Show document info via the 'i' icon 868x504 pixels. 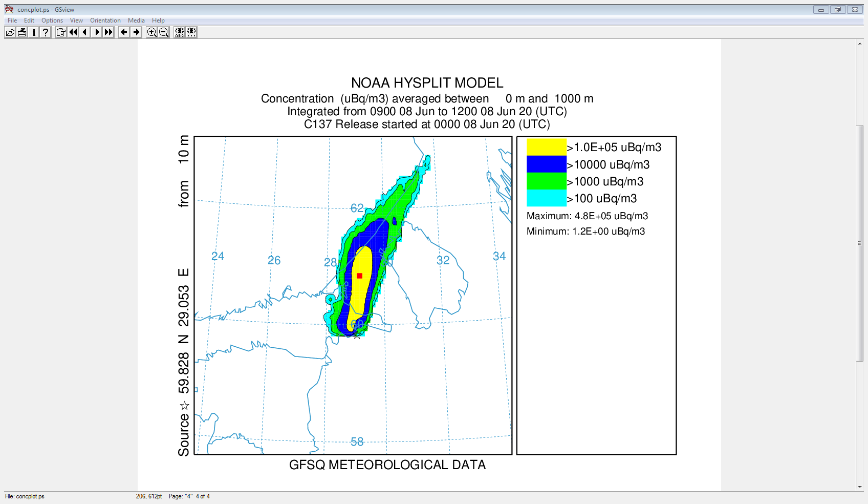[x=34, y=32]
